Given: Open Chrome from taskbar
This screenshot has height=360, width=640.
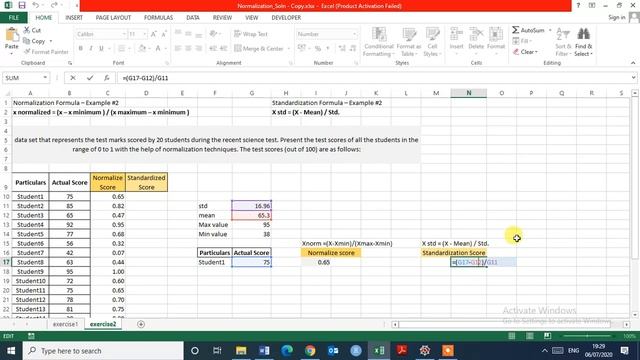Looking at the screenshot, I should coord(310,351).
